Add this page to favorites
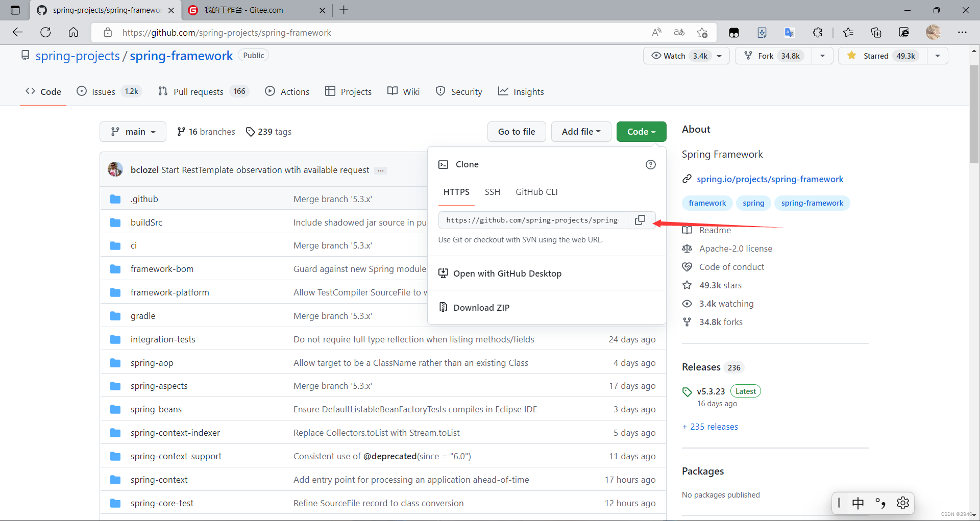Screen dimensions: 980x521 702,33
